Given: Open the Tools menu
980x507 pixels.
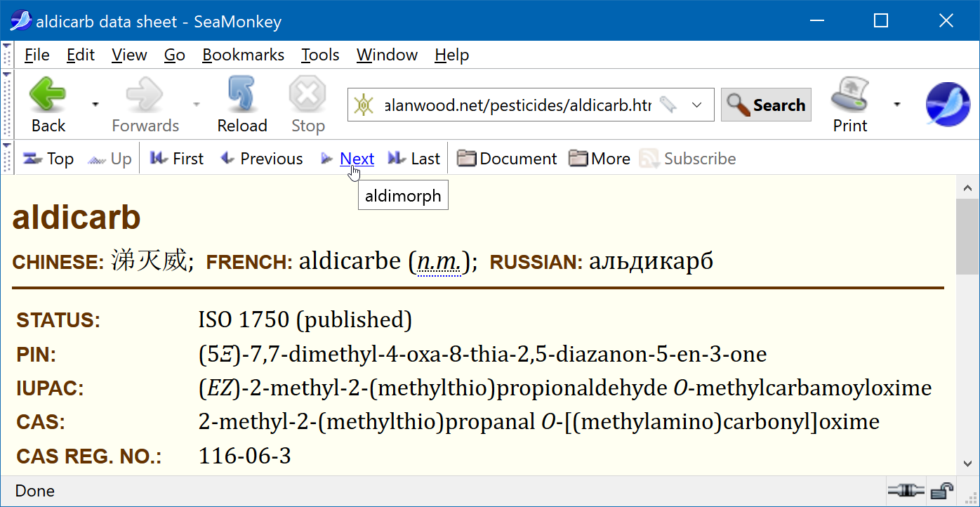Looking at the screenshot, I should (320, 55).
